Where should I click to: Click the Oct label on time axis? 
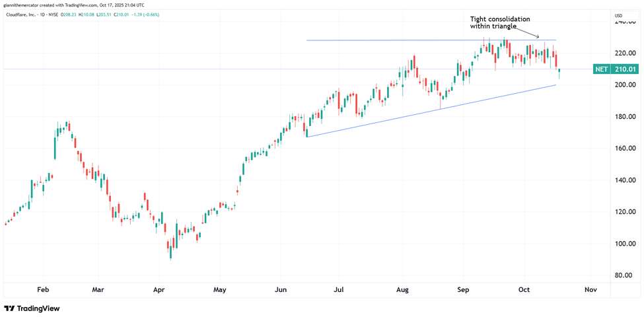(x=524, y=289)
